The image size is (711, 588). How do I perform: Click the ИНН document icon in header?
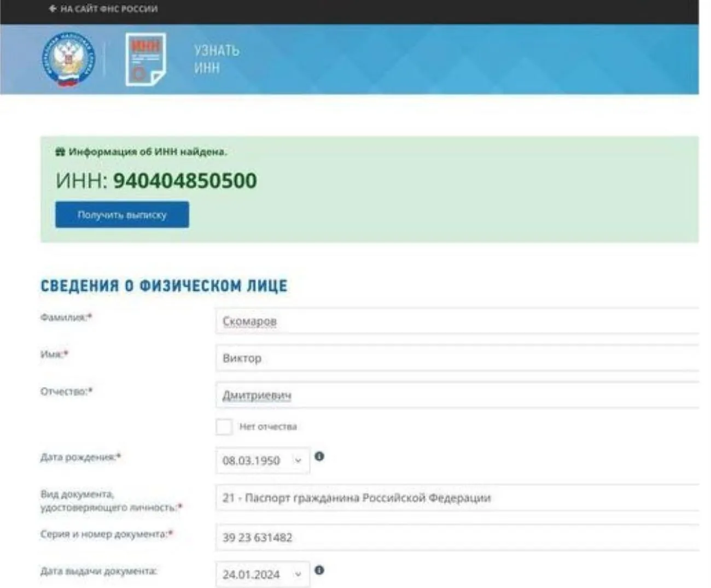pos(145,59)
